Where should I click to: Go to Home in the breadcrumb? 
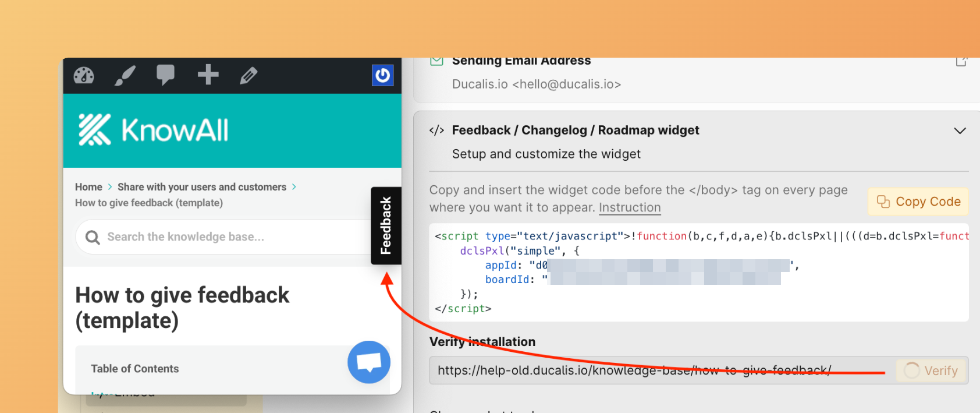[x=88, y=187]
